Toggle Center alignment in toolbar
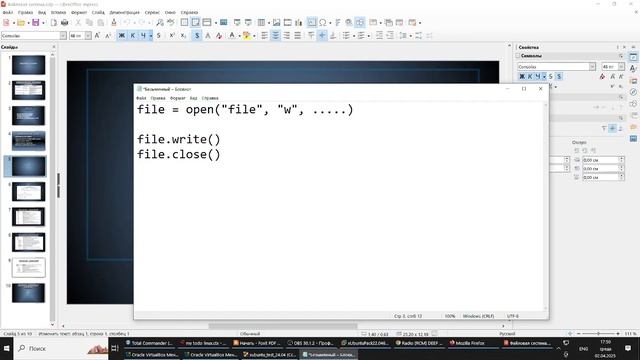This screenshot has height=360, width=640. (276, 36)
